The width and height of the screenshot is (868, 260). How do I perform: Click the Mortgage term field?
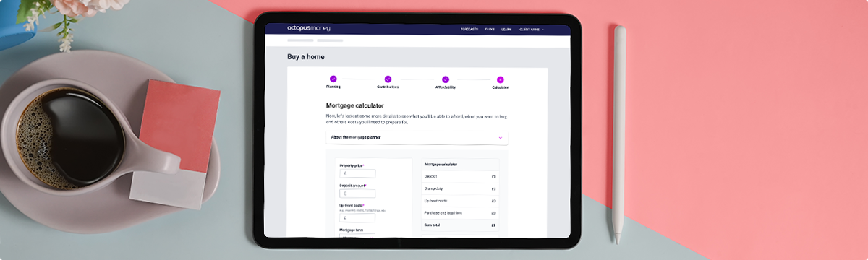[358, 235]
